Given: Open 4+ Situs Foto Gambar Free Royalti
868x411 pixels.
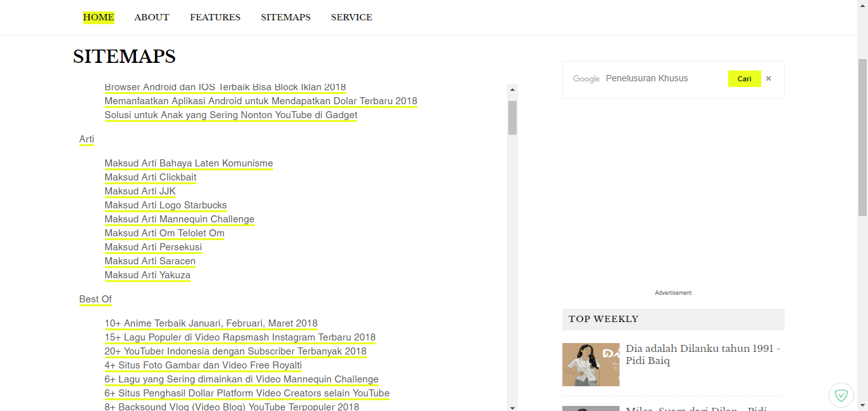Looking at the screenshot, I should [203, 365].
